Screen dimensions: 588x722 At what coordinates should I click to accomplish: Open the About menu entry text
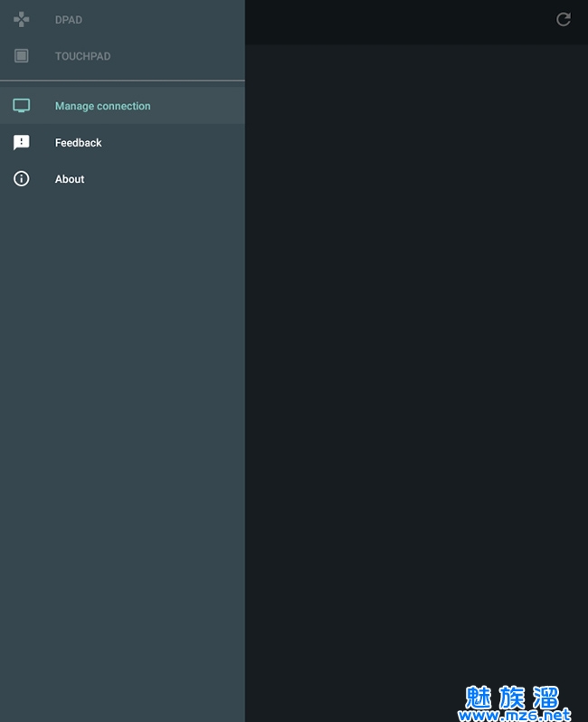pos(70,179)
